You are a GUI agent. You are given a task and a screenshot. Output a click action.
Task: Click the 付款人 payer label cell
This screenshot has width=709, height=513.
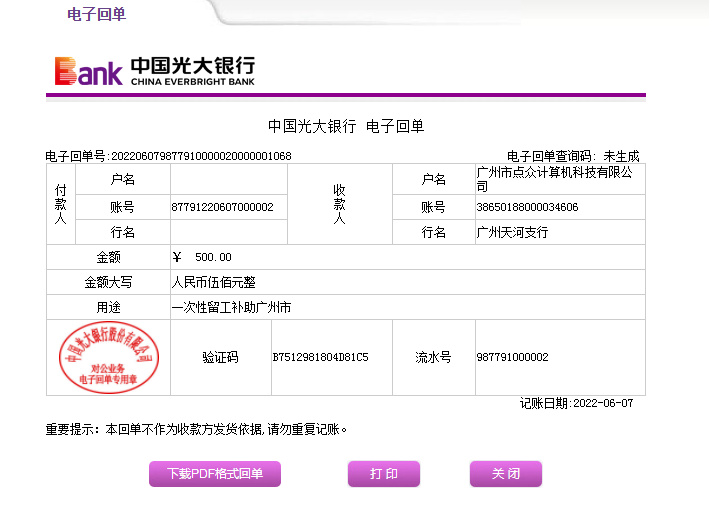pyautogui.click(x=61, y=204)
